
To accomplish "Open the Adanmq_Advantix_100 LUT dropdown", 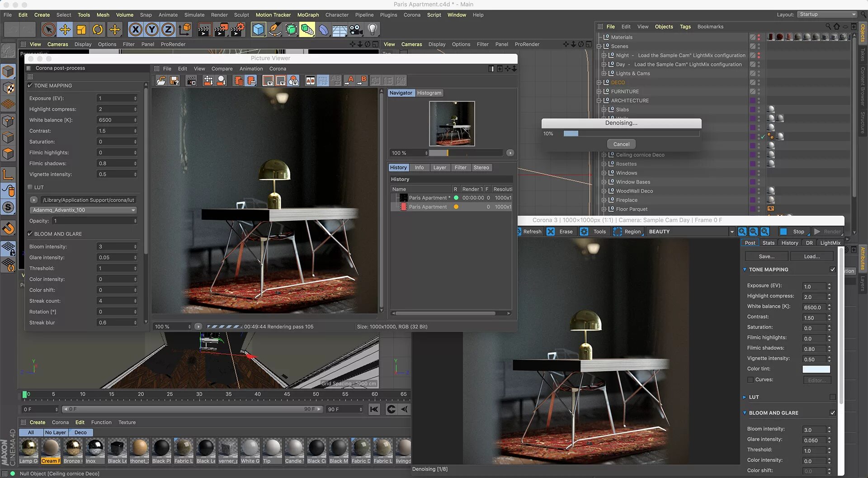I will [x=84, y=210].
